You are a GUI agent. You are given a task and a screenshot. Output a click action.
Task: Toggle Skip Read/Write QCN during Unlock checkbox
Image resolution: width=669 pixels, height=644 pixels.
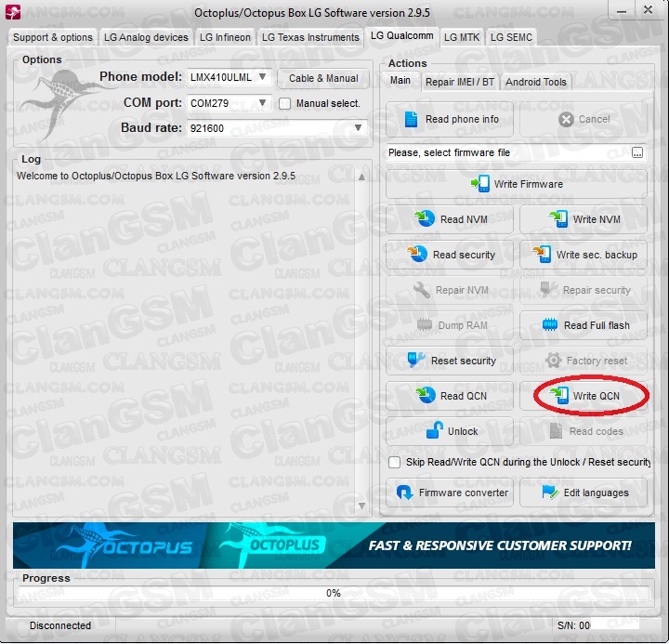coord(394,462)
